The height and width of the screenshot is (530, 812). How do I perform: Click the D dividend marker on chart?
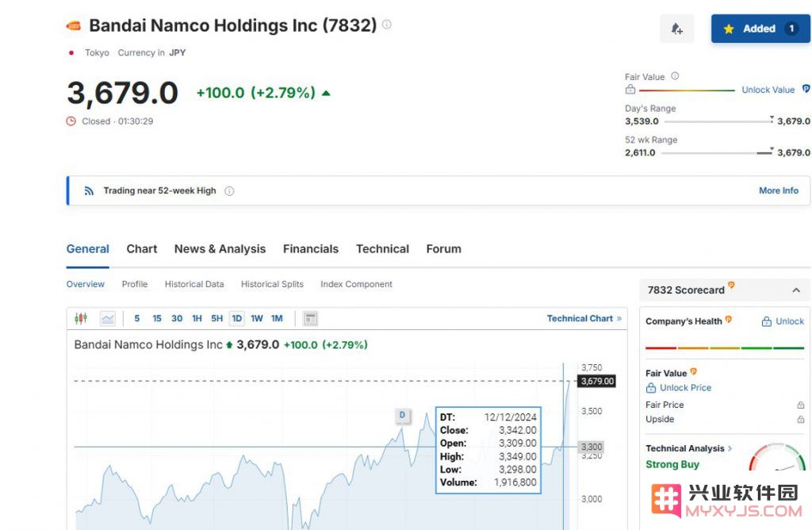click(402, 415)
